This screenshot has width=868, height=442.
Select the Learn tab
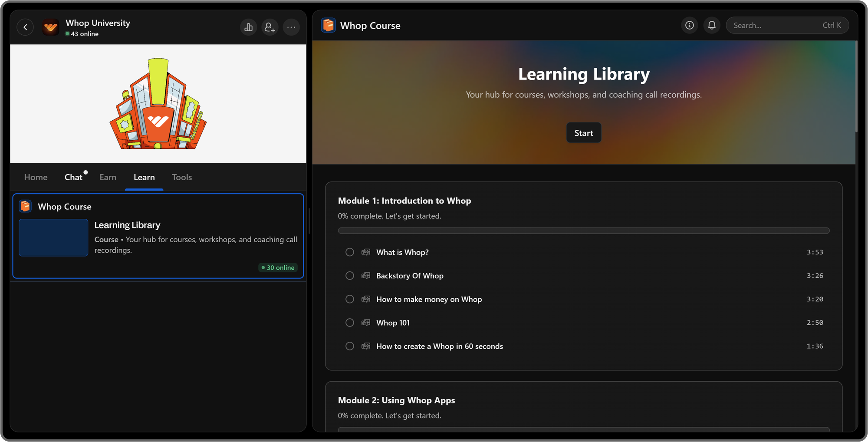pyautogui.click(x=144, y=177)
